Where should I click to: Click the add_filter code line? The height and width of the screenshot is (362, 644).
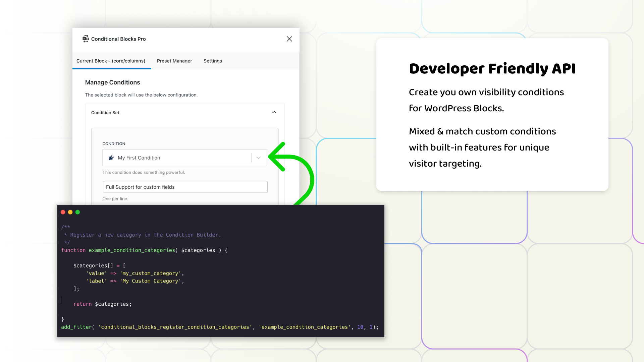(x=220, y=327)
